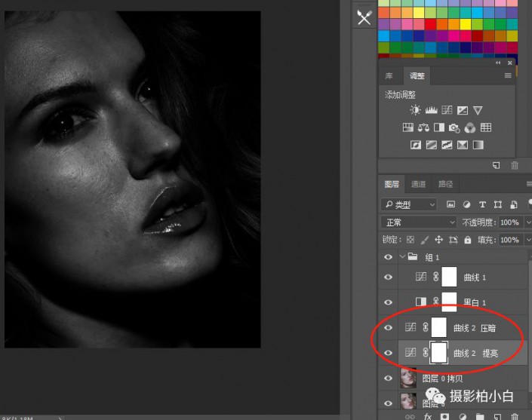Hide the 组 1 group layer
This screenshot has width=532, height=420.
point(389,257)
